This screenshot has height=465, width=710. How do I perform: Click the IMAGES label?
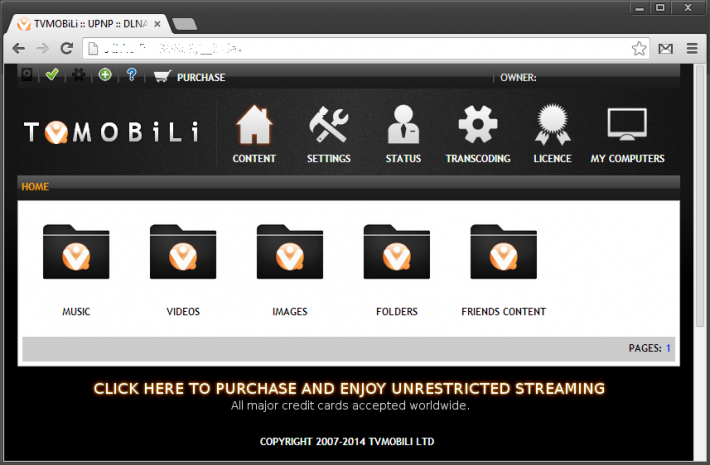(x=290, y=312)
